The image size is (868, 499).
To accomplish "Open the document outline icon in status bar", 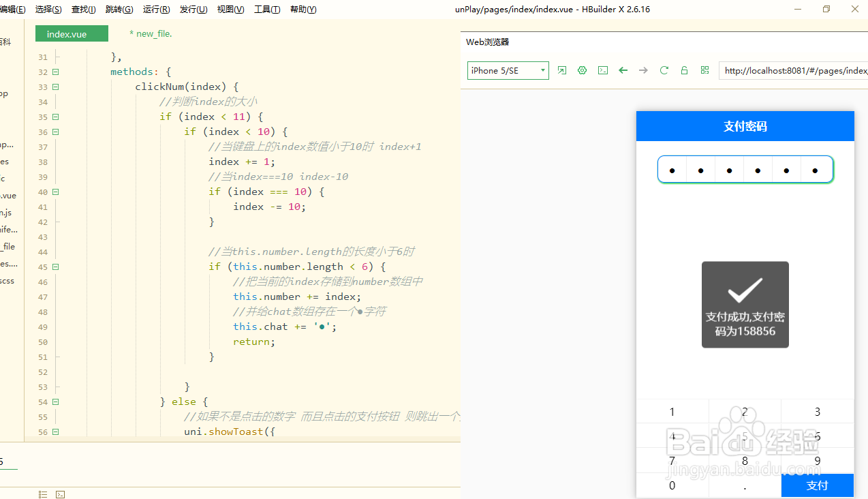I will (x=43, y=494).
